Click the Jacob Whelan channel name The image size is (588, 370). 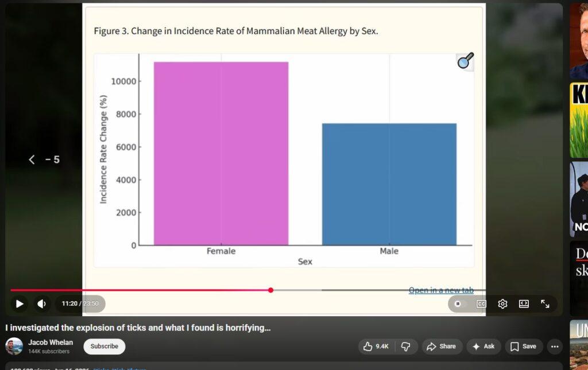(x=51, y=342)
